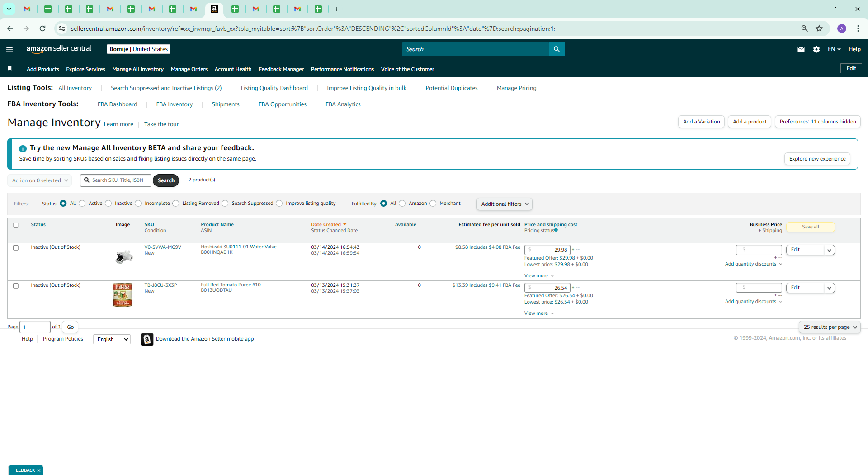Open a new browser tab

coord(336,9)
